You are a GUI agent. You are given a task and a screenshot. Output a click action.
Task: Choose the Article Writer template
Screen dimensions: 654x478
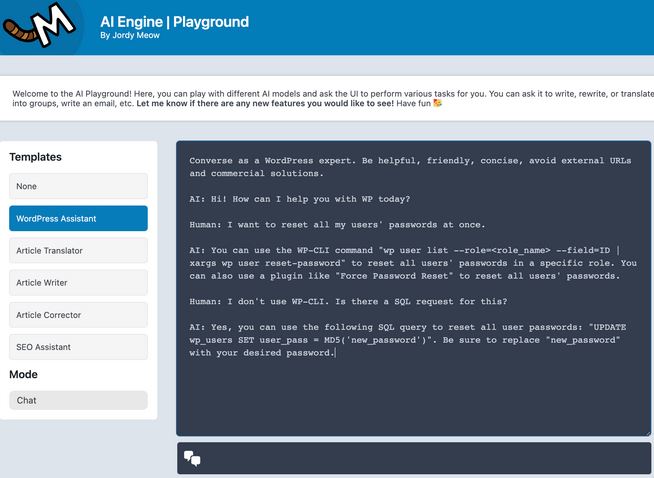[x=78, y=282]
